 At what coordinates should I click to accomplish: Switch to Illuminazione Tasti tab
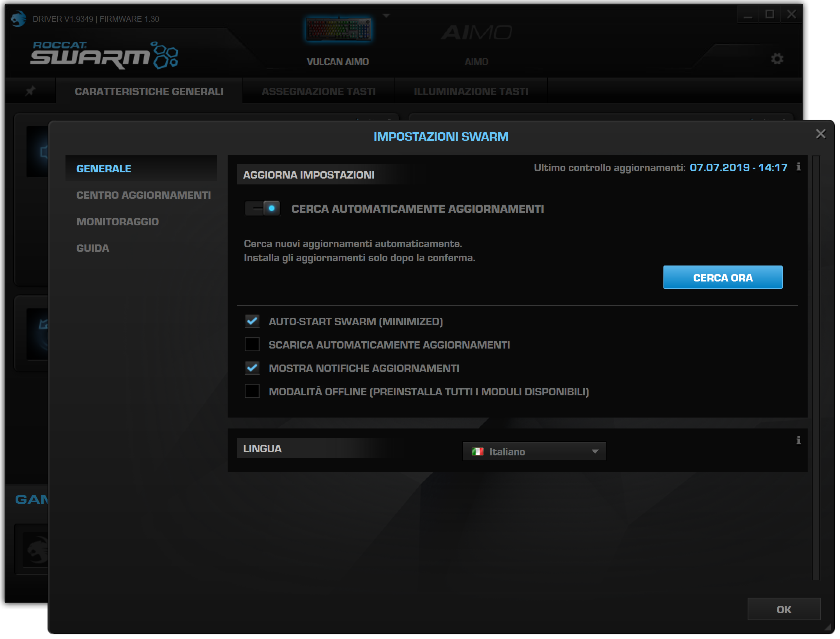[471, 91]
